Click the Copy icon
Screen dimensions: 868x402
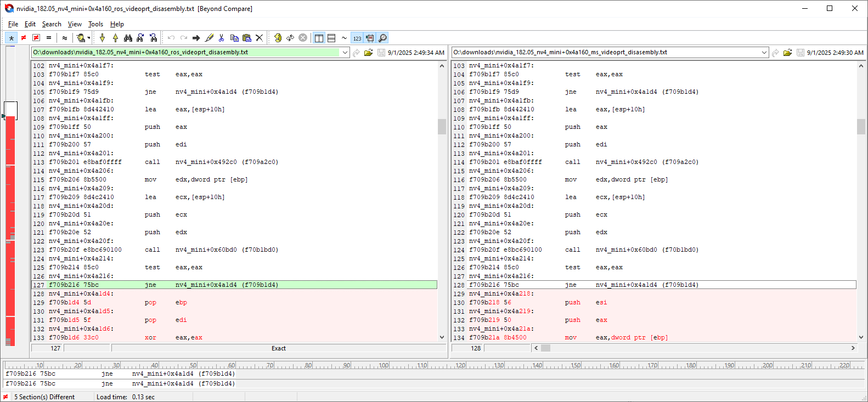(234, 38)
